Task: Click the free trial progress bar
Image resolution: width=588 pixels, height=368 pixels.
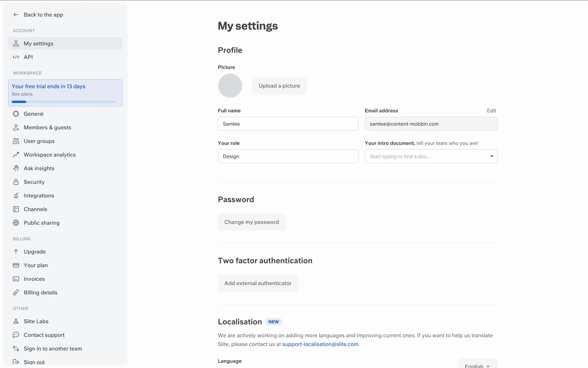Action: click(x=64, y=102)
